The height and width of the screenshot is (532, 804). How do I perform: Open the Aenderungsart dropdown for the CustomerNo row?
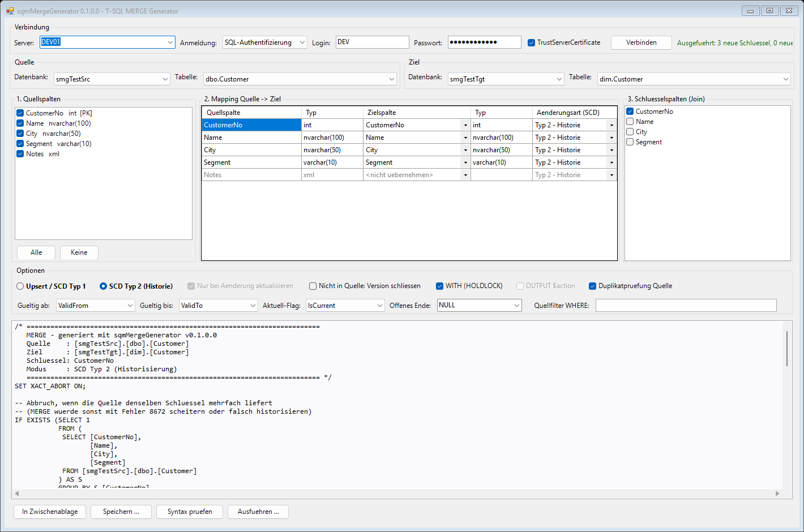pyautogui.click(x=611, y=125)
